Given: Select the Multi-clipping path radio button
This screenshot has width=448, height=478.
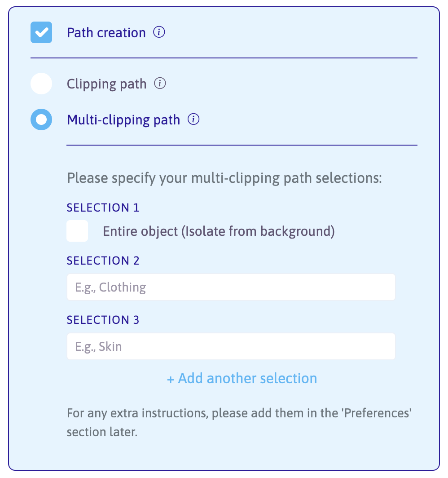Looking at the screenshot, I should coord(41,120).
